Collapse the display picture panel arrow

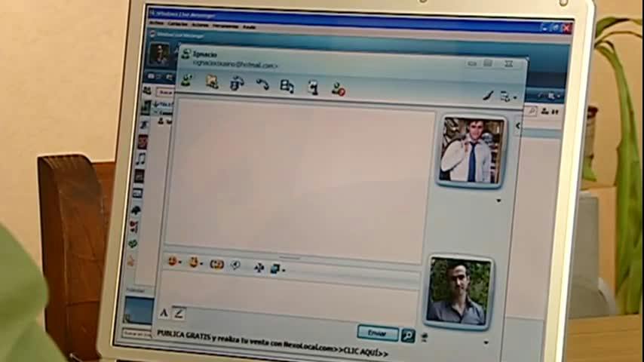(x=517, y=126)
